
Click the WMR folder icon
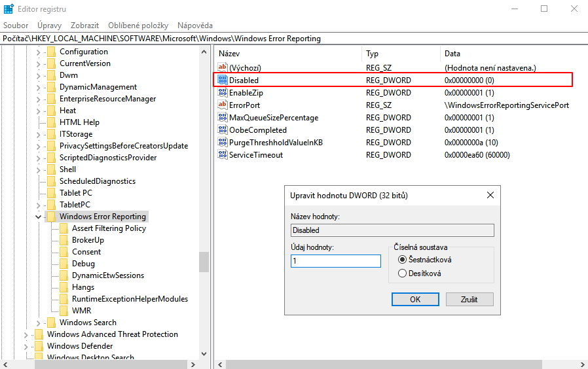tap(64, 311)
